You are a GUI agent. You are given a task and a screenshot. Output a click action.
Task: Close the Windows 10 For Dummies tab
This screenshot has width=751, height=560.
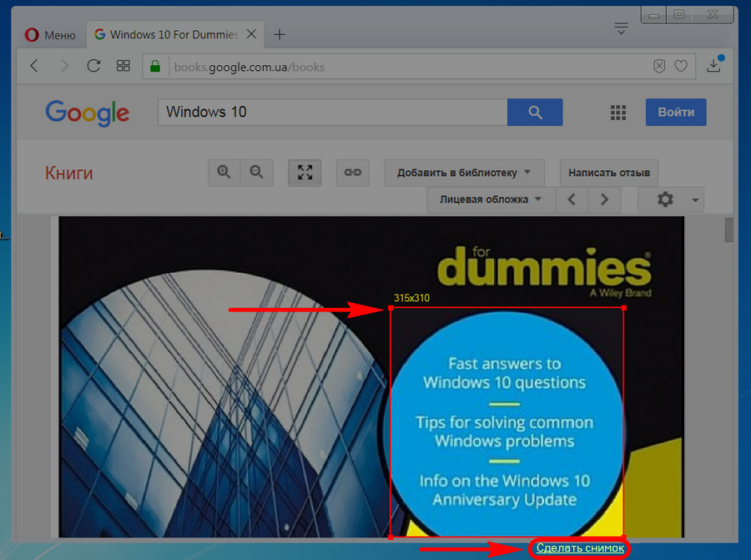coord(251,34)
